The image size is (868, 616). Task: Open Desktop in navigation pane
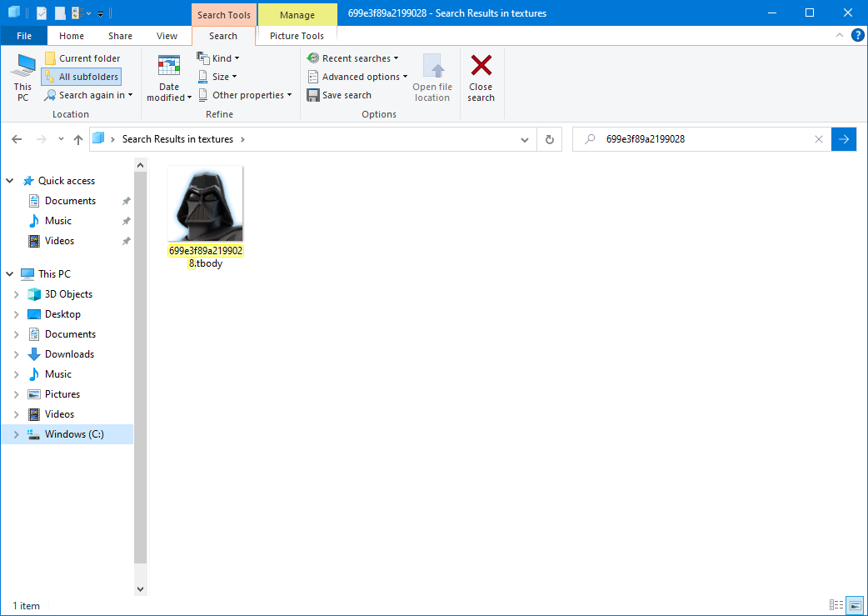62,314
